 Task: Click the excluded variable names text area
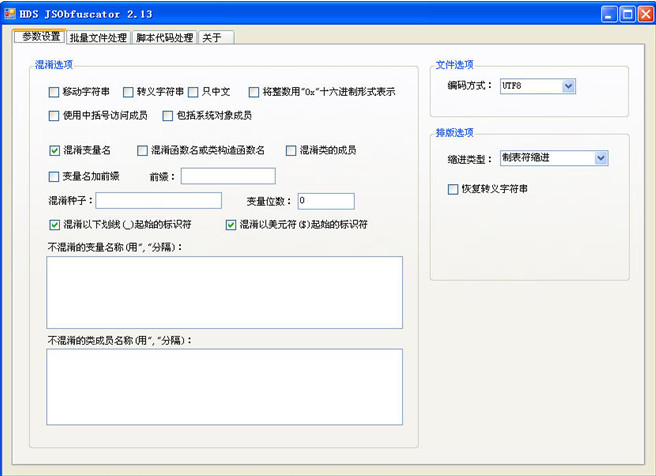(x=225, y=292)
